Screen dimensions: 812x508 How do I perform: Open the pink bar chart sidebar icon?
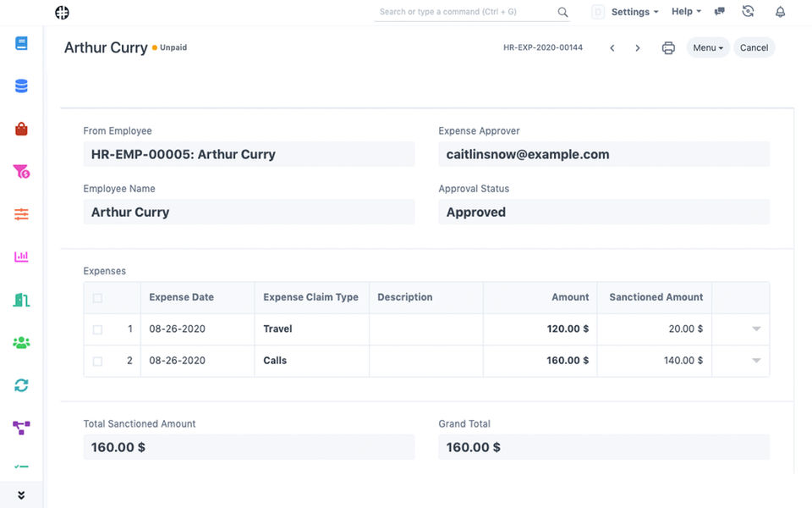[x=21, y=257]
